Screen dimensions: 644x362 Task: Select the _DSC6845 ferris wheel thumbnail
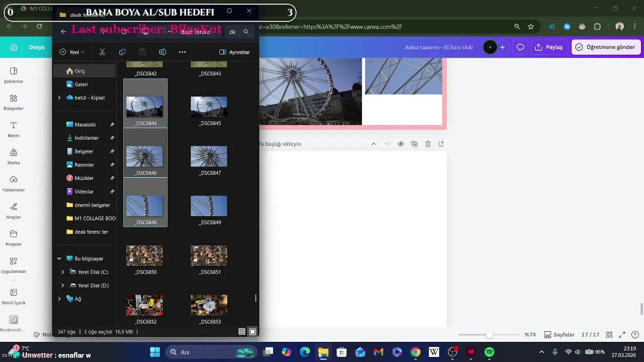(x=209, y=107)
